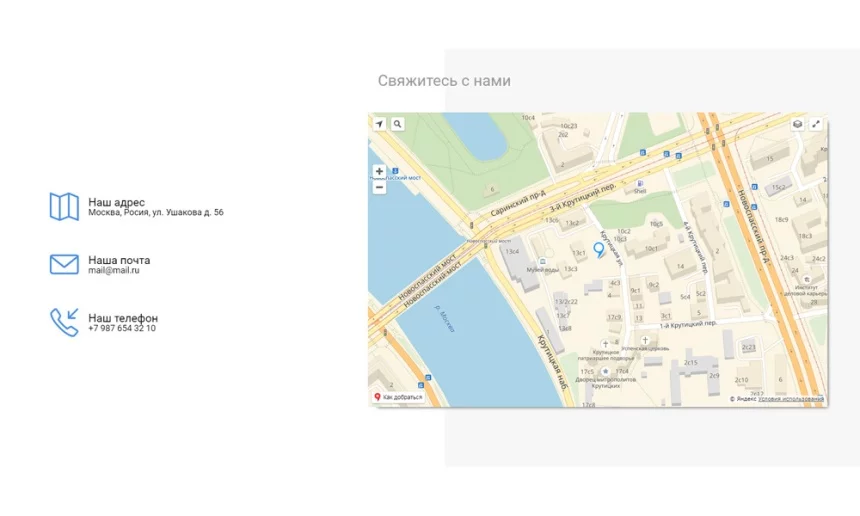Click the Новоспасский мост stop icon
Viewport: 860px width, 516px height.
click(x=394, y=171)
